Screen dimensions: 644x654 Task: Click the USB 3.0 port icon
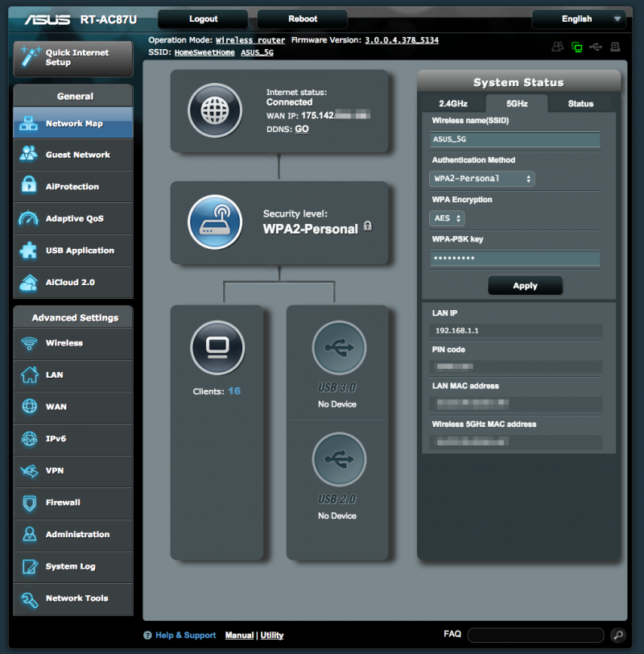(x=338, y=347)
